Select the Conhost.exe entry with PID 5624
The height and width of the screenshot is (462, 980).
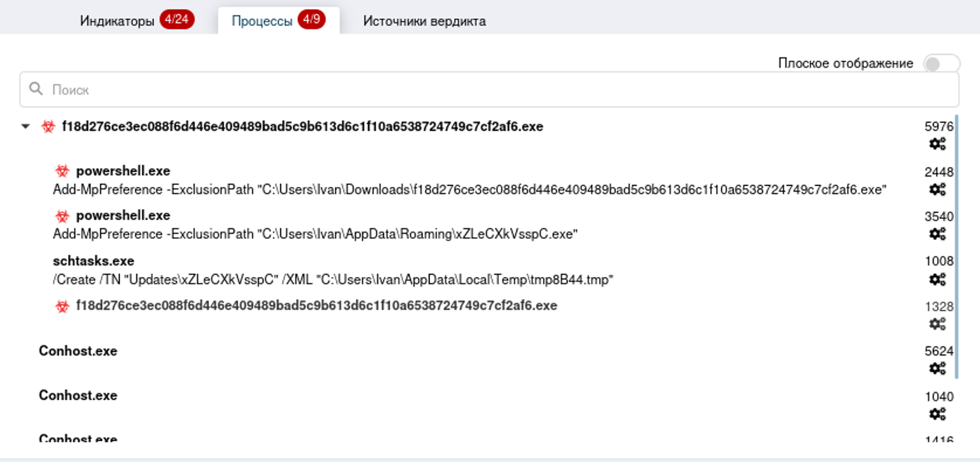78,351
